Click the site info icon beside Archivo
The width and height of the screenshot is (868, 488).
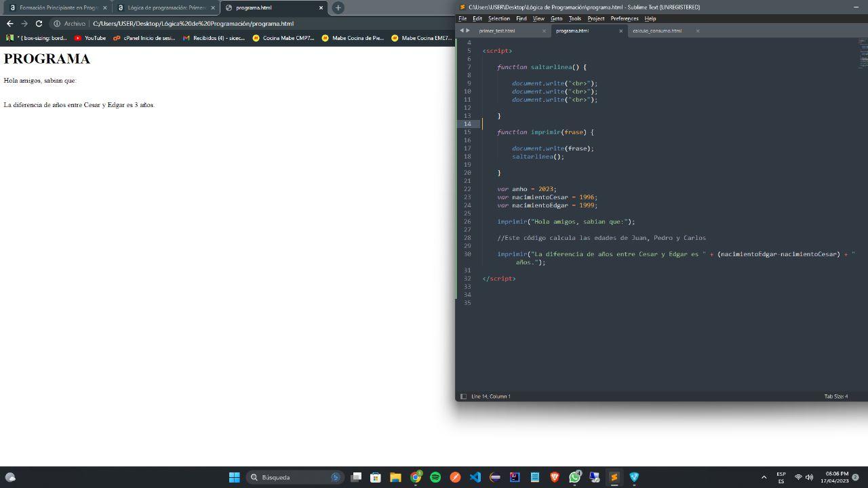(57, 24)
